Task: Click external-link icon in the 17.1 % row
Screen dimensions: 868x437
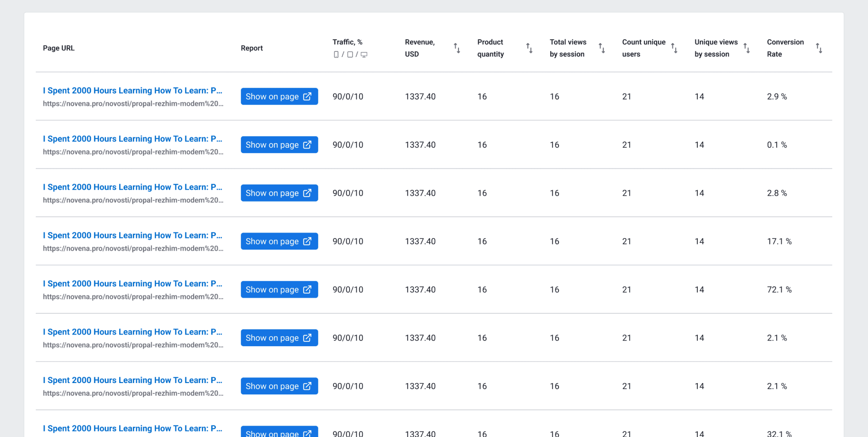Action: point(307,241)
